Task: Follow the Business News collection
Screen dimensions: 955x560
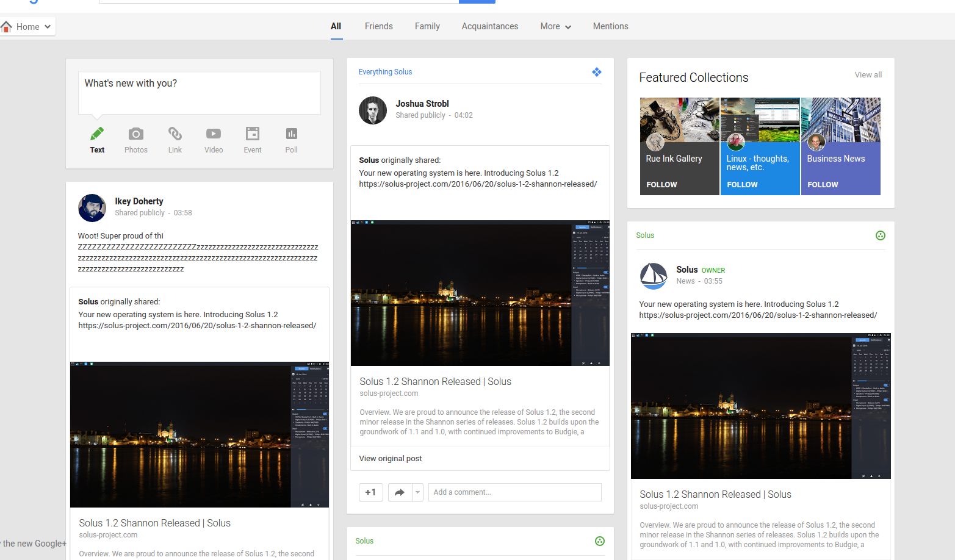Action: coord(823,184)
